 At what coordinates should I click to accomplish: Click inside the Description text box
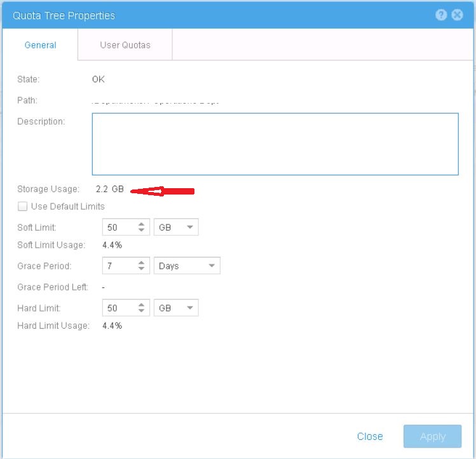click(x=275, y=144)
